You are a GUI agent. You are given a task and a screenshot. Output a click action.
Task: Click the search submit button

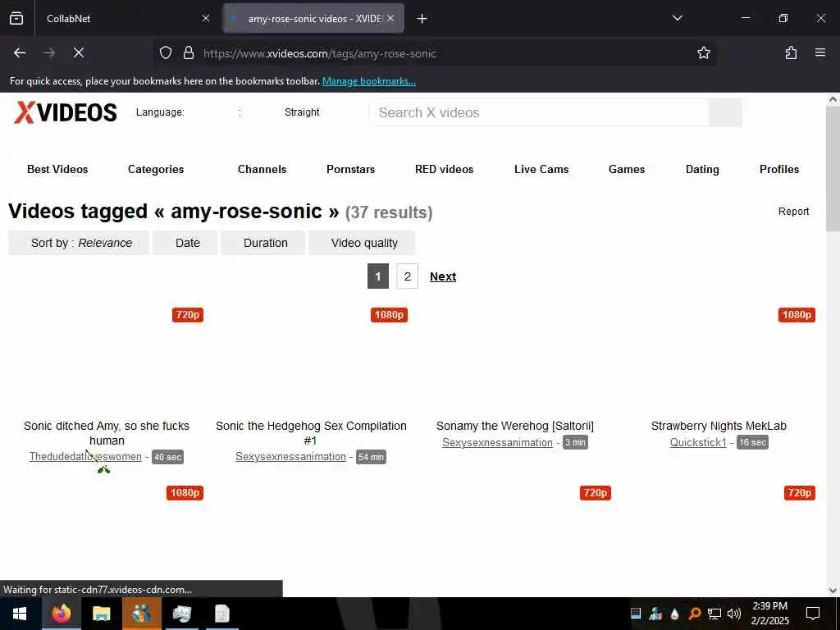(x=725, y=112)
